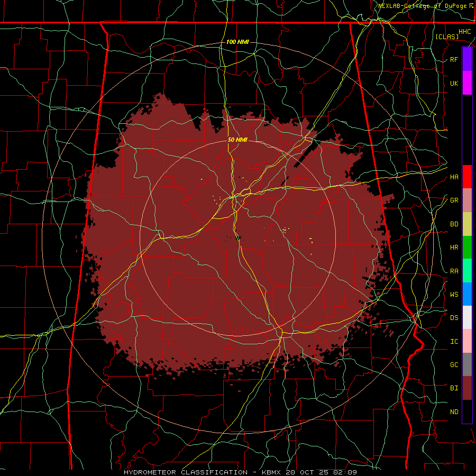Image resolution: width=476 pixels, height=476 pixels.
Task: Select the BD yellow legend swatch
Action: (467, 224)
